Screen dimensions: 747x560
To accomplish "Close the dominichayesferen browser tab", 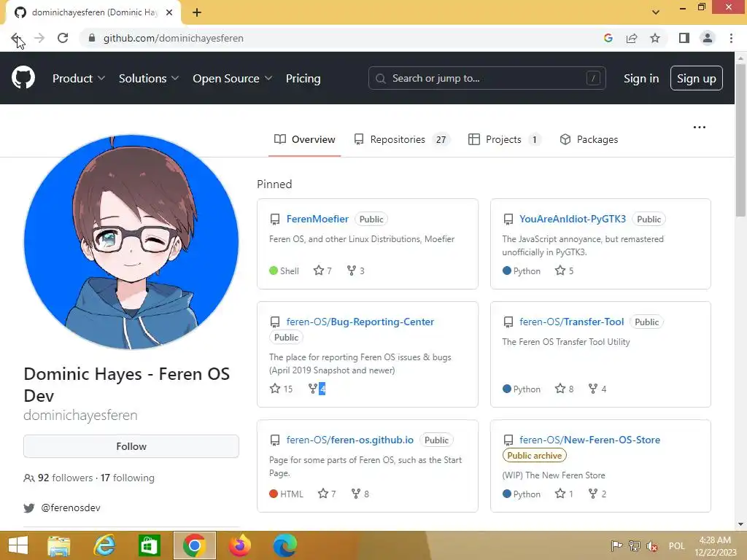I will pos(169,12).
